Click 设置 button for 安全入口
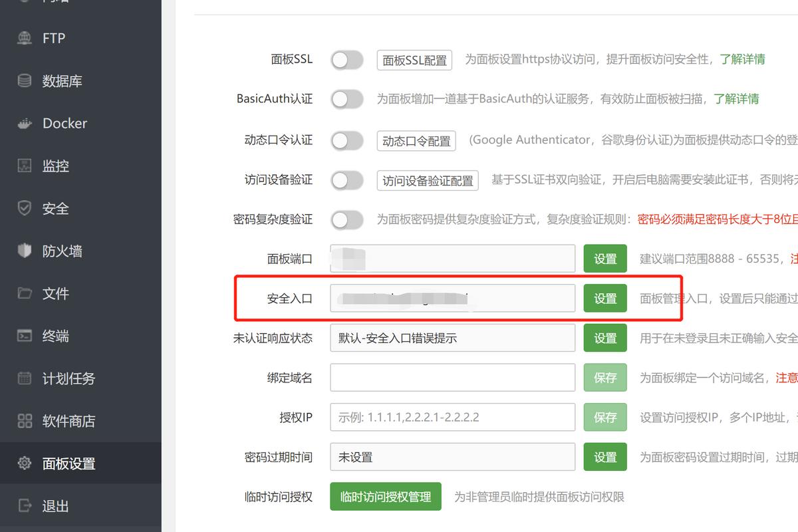 click(605, 299)
